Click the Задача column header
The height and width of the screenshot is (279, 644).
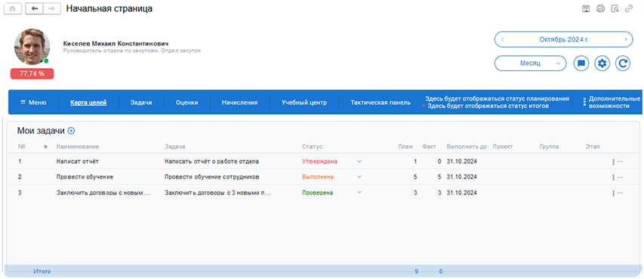[x=175, y=147]
